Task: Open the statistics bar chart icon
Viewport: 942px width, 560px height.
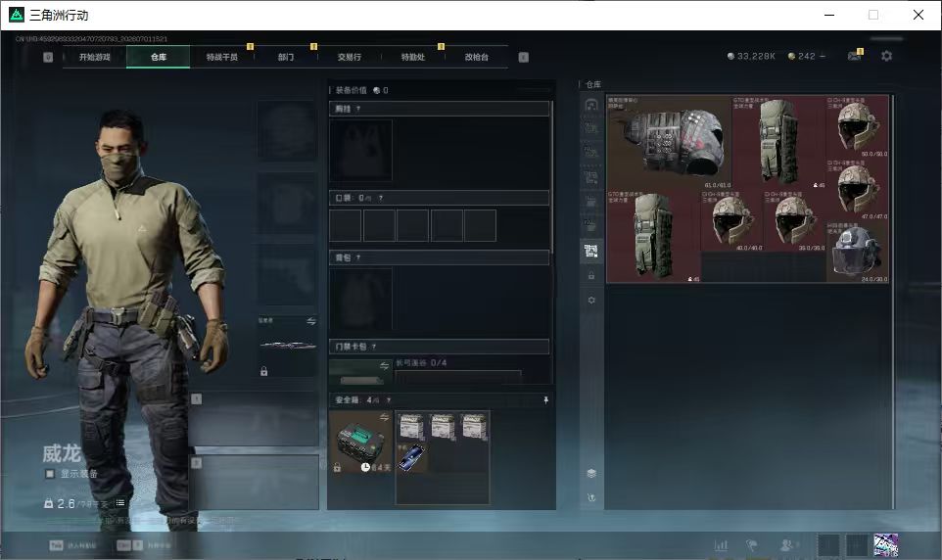Action: 721,545
